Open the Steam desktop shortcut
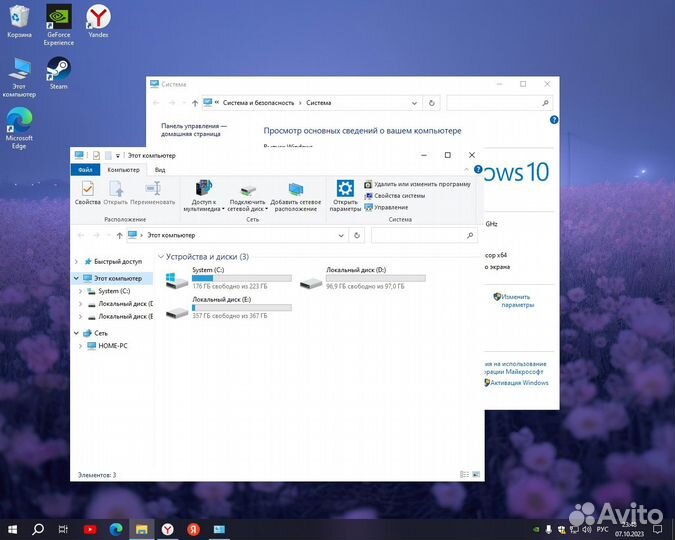This screenshot has width=675, height=540. pyautogui.click(x=58, y=72)
